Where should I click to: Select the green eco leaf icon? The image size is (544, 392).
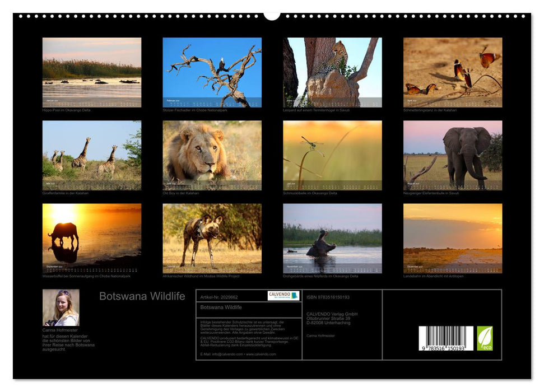[x=485, y=338]
